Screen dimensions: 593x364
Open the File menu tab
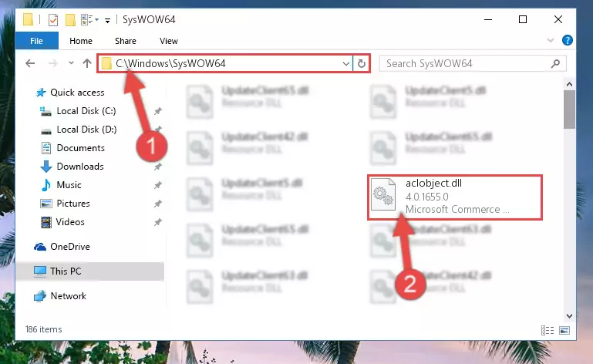click(x=37, y=41)
